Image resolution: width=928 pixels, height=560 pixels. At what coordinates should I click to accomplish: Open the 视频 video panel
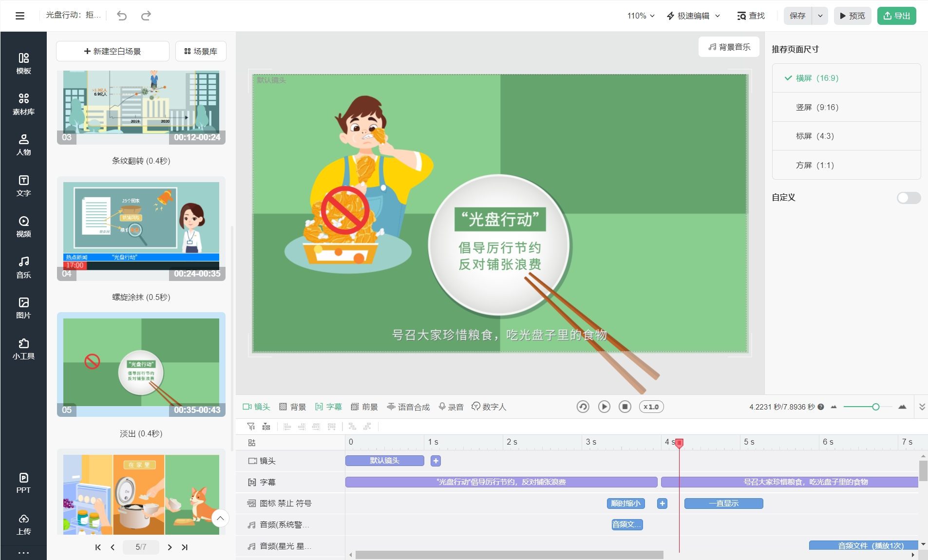[23, 226]
